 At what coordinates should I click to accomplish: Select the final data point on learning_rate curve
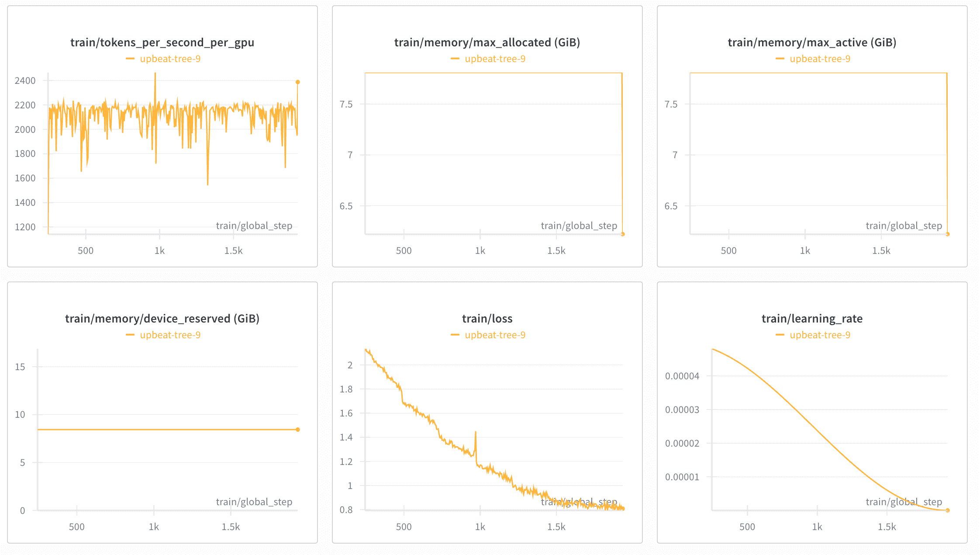(948, 510)
